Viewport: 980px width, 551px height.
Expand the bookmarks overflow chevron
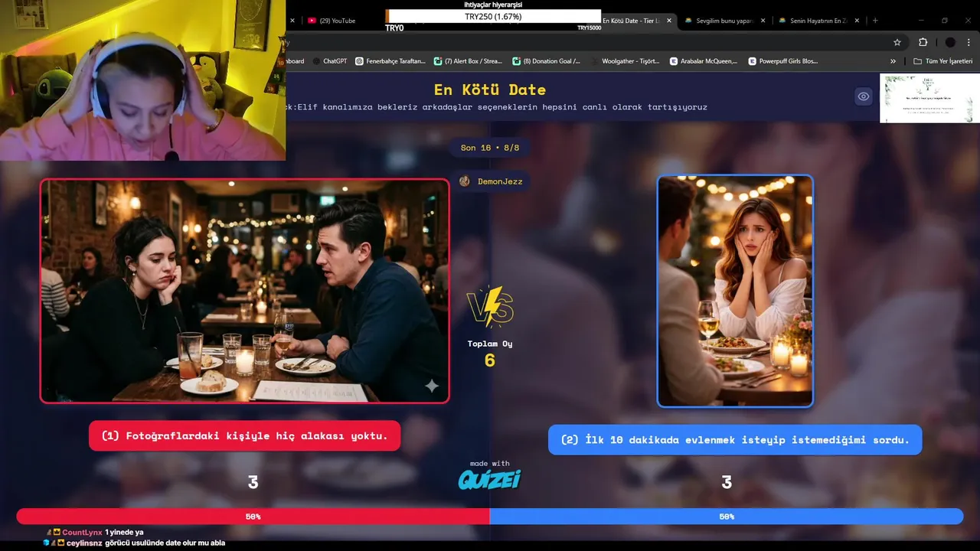893,61
